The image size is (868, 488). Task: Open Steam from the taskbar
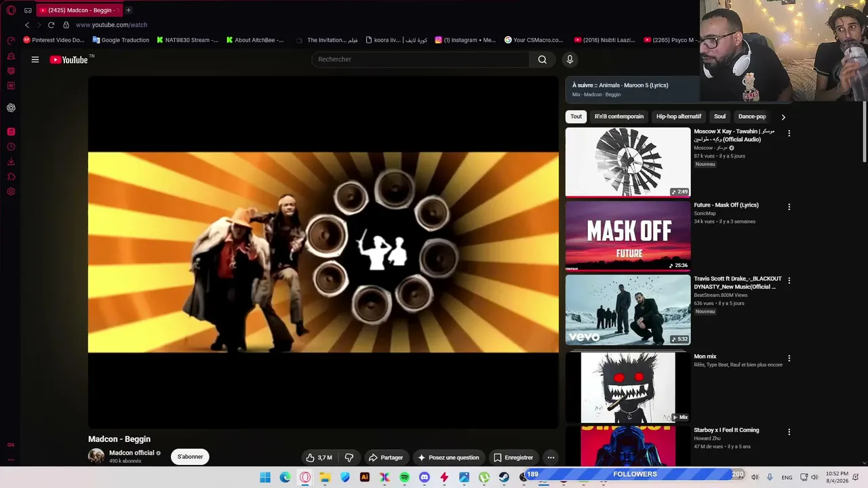pos(504,478)
